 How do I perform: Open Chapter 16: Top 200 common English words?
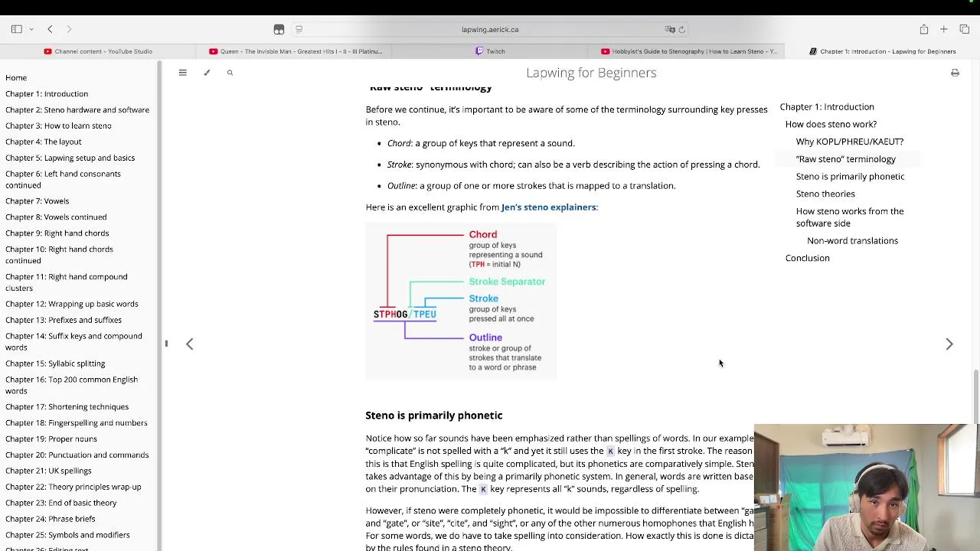coord(71,385)
